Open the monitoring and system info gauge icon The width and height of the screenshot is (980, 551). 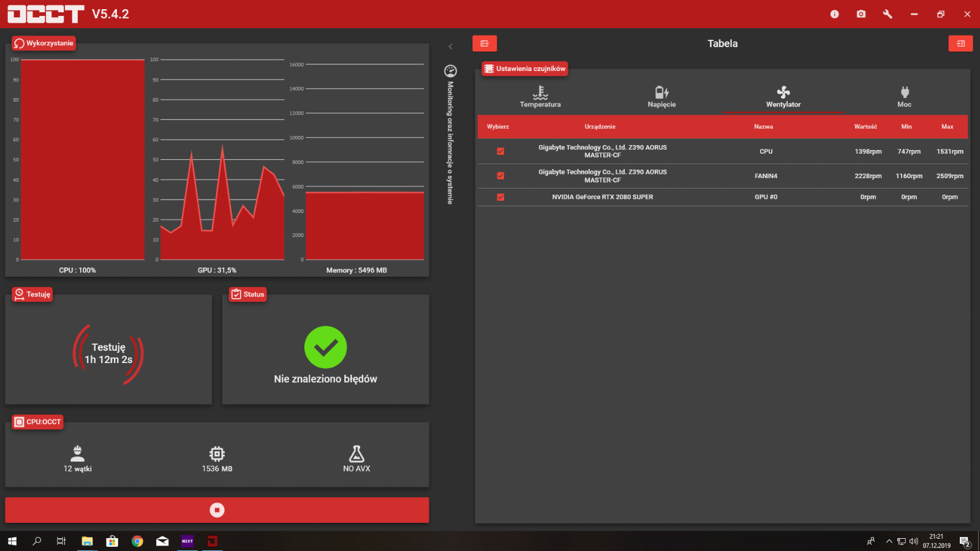click(x=450, y=71)
